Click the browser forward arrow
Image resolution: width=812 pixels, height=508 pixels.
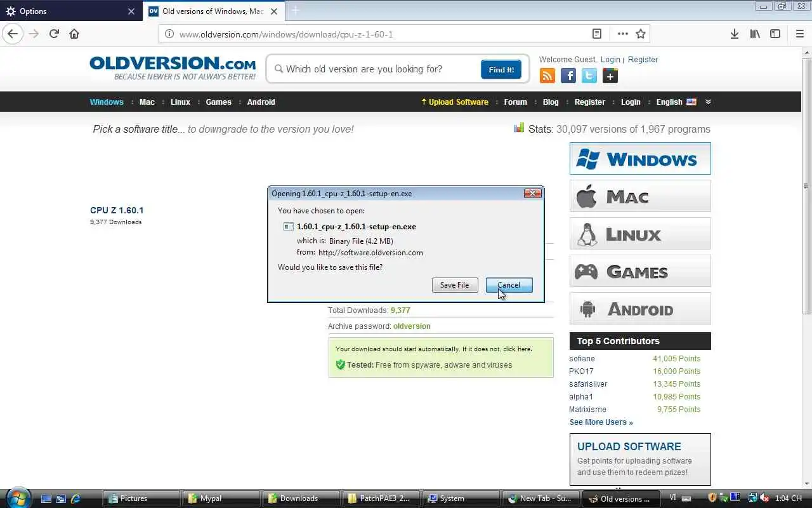point(34,34)
